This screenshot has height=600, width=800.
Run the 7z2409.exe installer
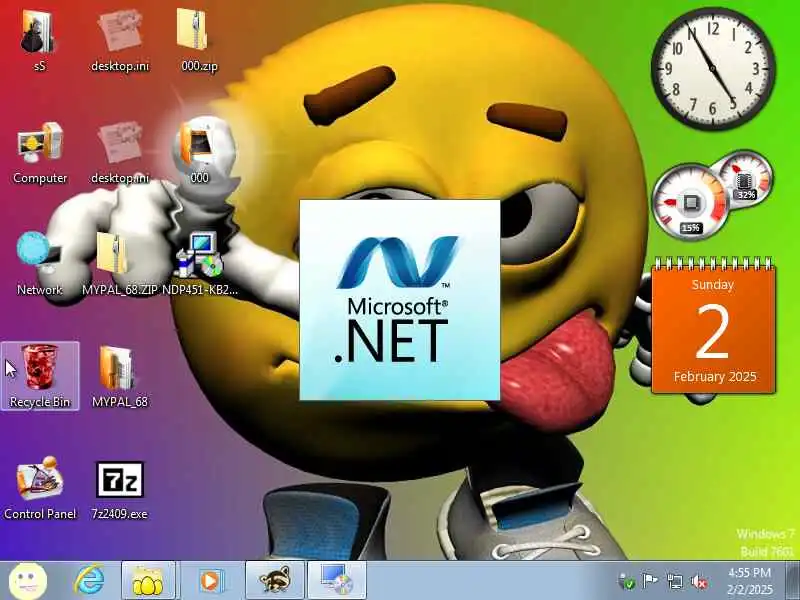[119, 488]
